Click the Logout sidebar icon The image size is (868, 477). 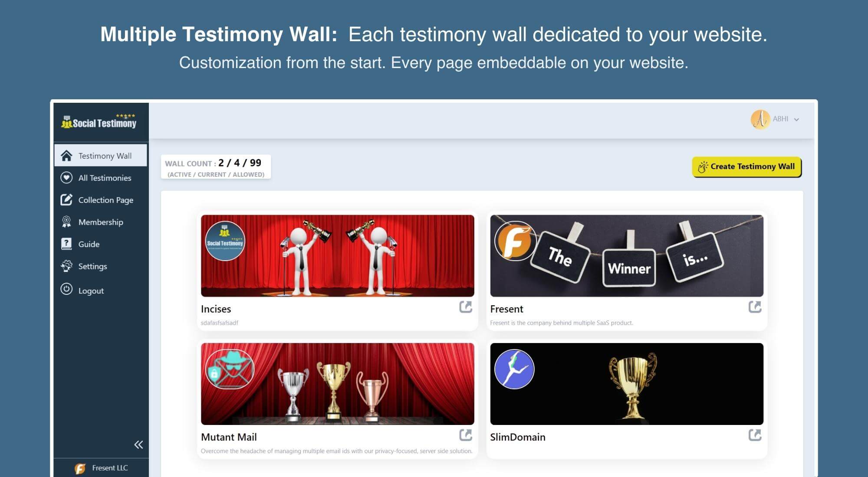(66, 289)
